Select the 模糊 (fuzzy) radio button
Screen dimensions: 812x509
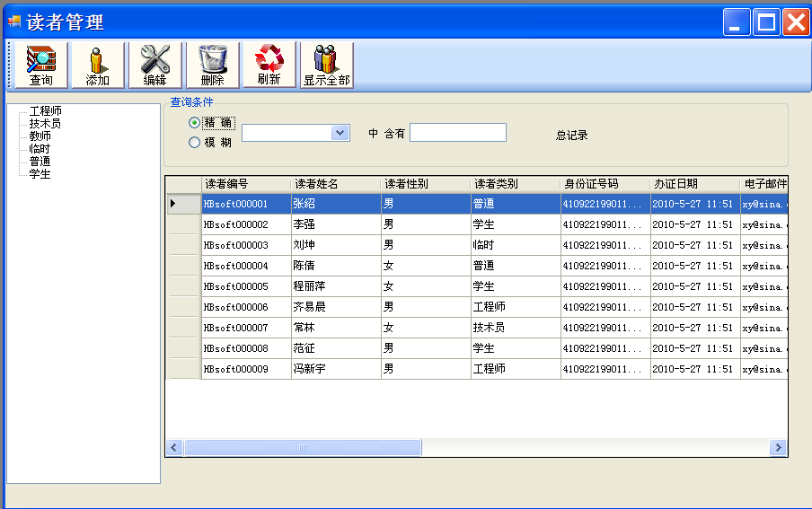coord(194,142)
